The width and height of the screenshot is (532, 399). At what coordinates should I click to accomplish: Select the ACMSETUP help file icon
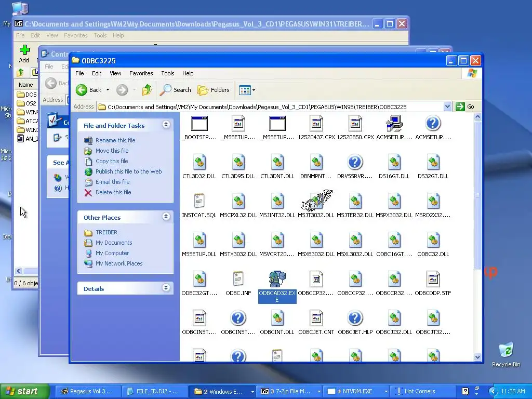pyautogui.click(x=433, y=123)
